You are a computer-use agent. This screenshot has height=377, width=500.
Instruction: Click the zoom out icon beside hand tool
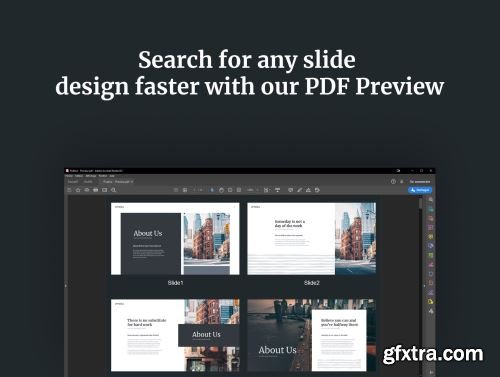(230, 190)
